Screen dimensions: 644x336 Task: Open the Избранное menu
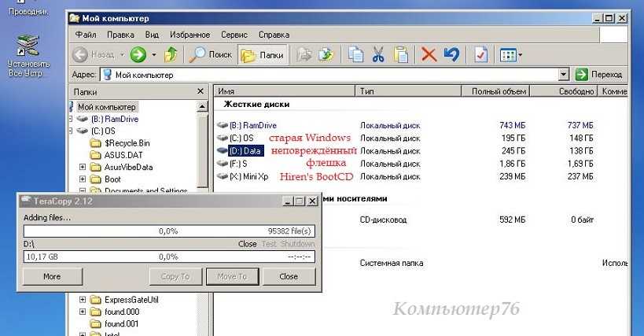point(190,35)
